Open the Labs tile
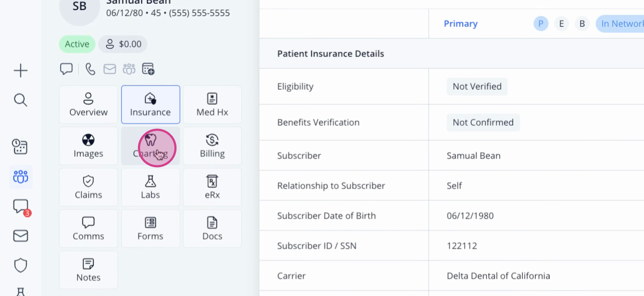The width and height of the screenshot is (644, 296). (x=150, y=187)
